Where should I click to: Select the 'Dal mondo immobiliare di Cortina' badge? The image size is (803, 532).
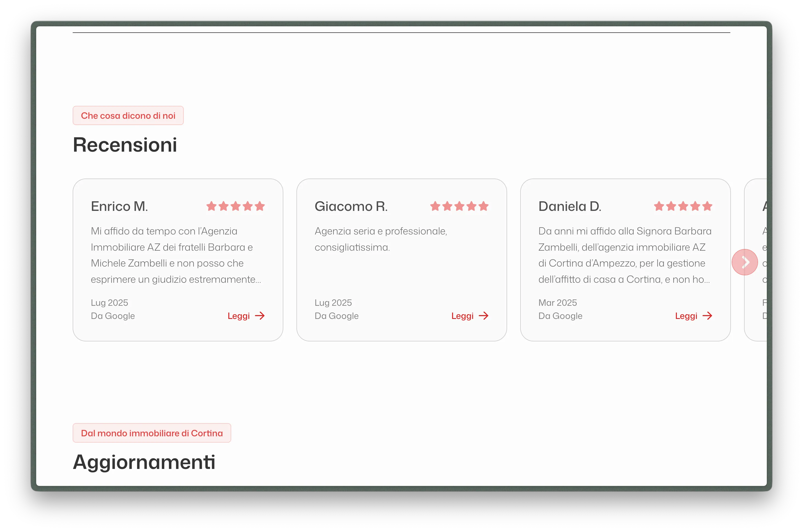pyautogui.click(x=152, y=432)
